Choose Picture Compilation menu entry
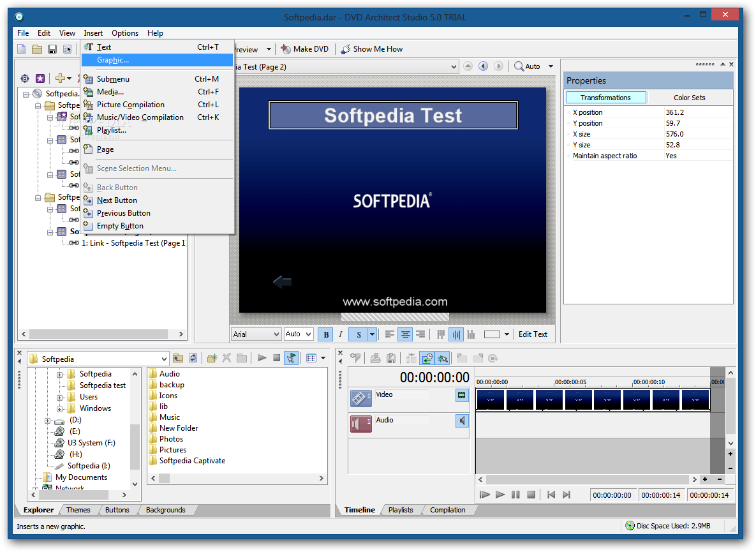Image resolution: width=756 pixels, height=552 pixels. pyautogui.click(x=158, y=105)
